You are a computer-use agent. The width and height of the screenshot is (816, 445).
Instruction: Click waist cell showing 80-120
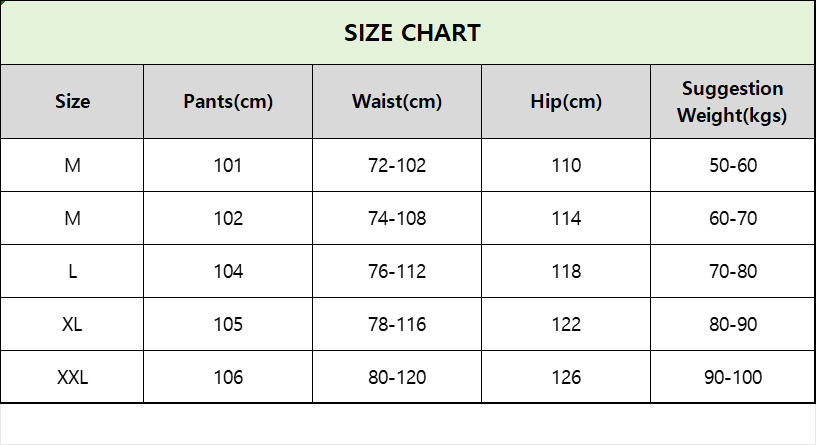[397, 377]
